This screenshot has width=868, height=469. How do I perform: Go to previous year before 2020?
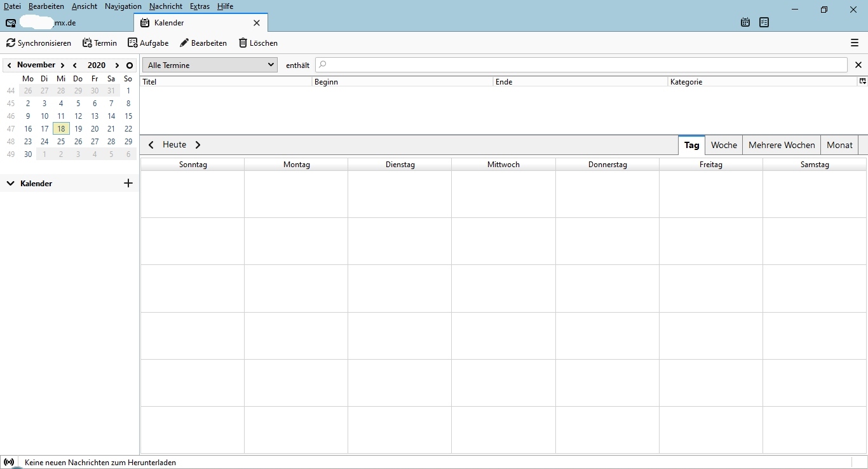pos(75,65)
